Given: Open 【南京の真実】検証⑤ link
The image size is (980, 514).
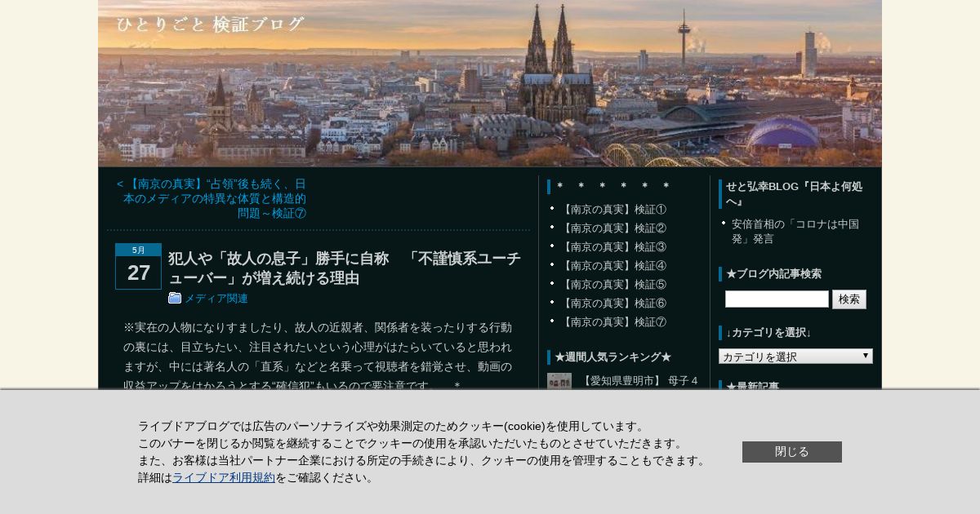Looking at the screenshot, I should pyautogui.click(x=612, y=284).
